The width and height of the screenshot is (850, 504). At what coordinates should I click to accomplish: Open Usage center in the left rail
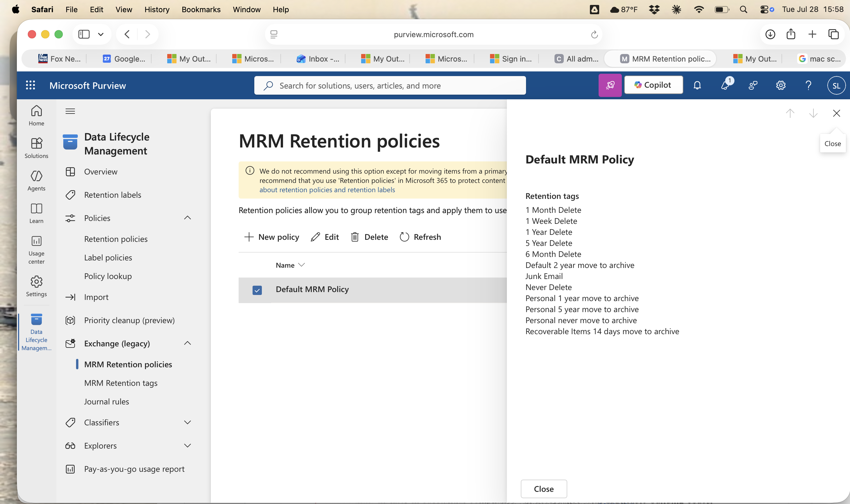click(x=36, y=250)
